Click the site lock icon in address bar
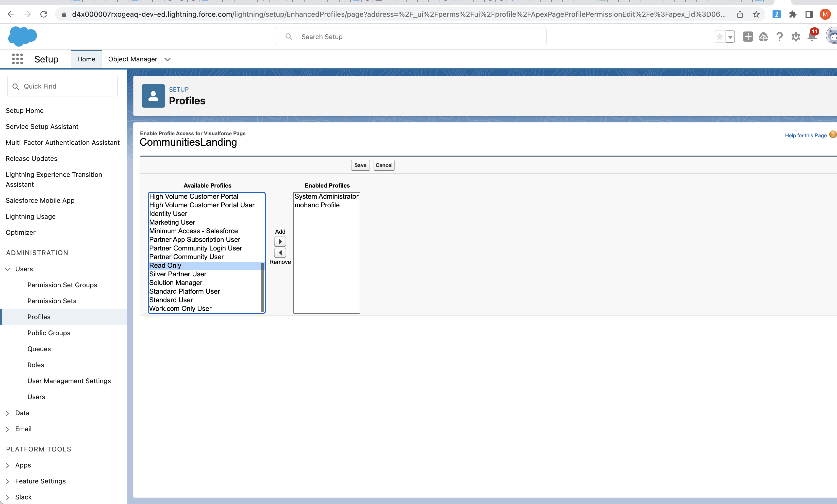The image size is (837, 504). 63,14
